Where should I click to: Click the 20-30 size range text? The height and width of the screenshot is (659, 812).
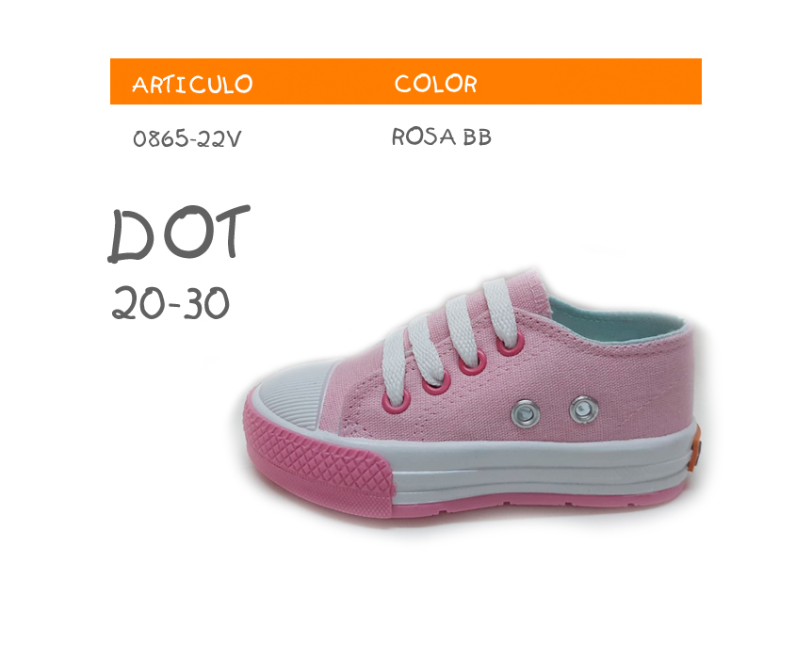[x=171, y=303]
